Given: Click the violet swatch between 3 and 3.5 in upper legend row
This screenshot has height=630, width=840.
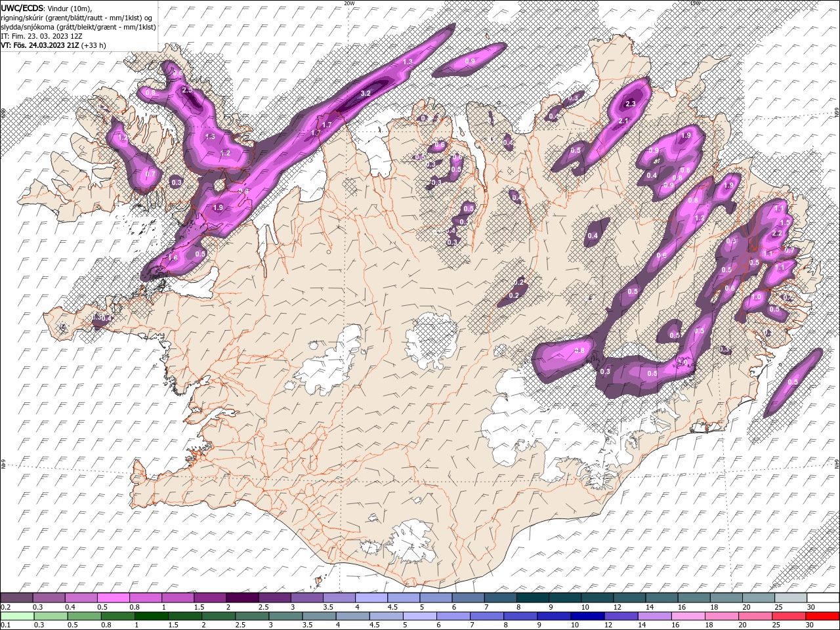Looking at the screenshot, I should tap(307, 598).
